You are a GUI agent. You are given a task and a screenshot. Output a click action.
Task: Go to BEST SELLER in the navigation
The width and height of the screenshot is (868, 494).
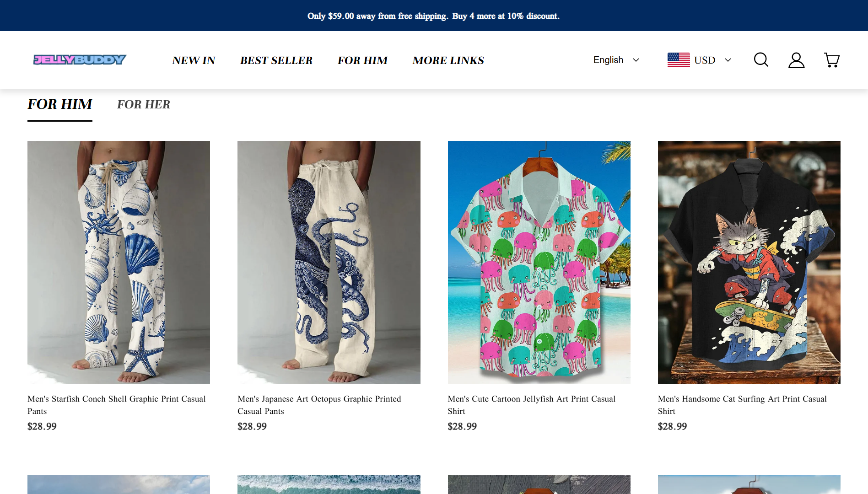pyautogui.click(x=276, y=60)
